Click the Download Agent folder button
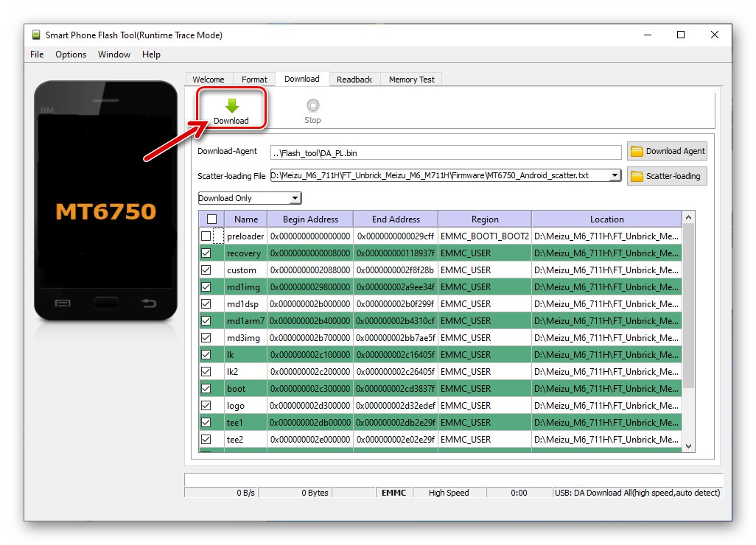 pyautogui.click(x=668, y=151)
